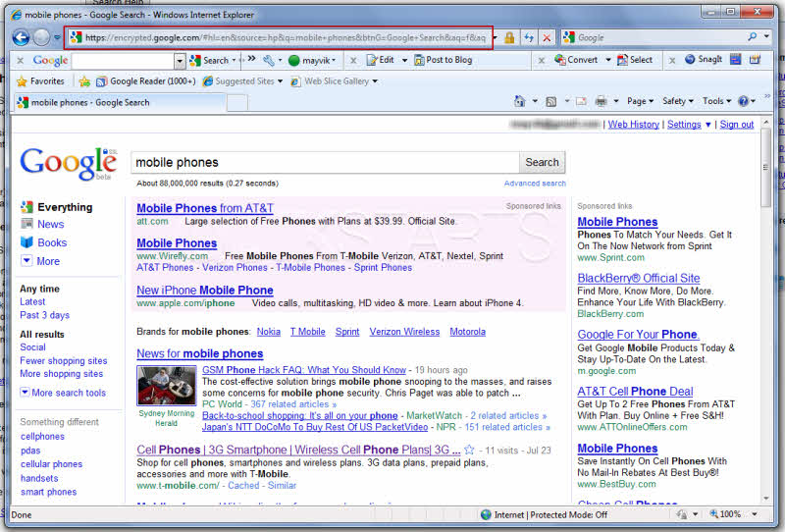Click the Cached link for t-mobile.com
Screen dimensions: 785x532
[x=243, y=486]
